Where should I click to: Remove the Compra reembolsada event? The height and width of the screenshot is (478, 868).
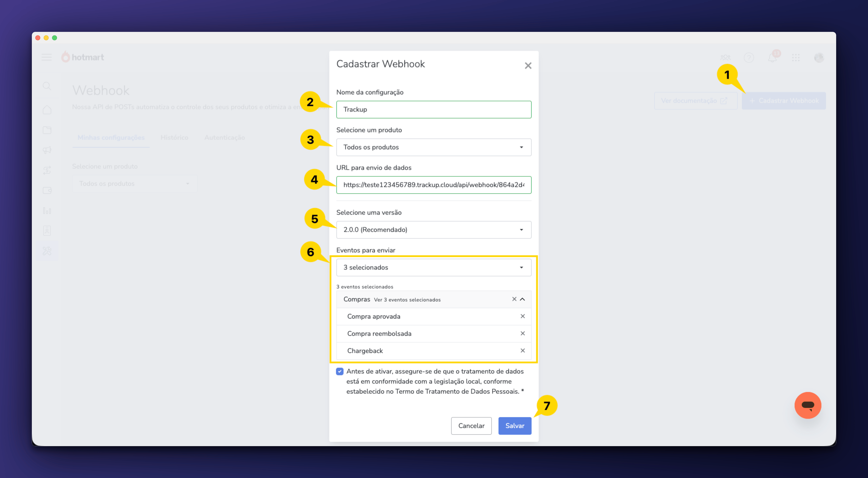[x=523, y=333]
